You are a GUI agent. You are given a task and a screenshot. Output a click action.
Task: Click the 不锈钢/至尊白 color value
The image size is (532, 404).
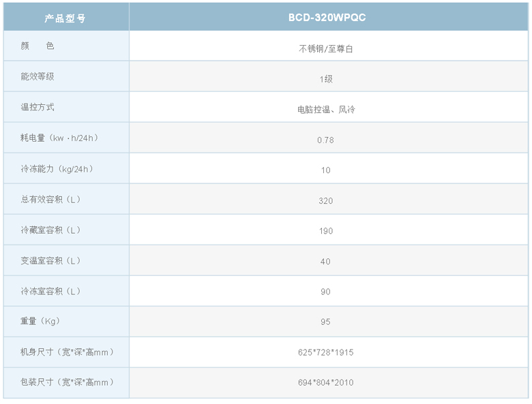(x=326, y=49)
